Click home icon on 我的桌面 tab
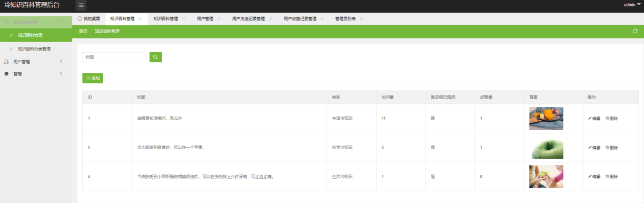644x203 pixels. coord(80,18)
